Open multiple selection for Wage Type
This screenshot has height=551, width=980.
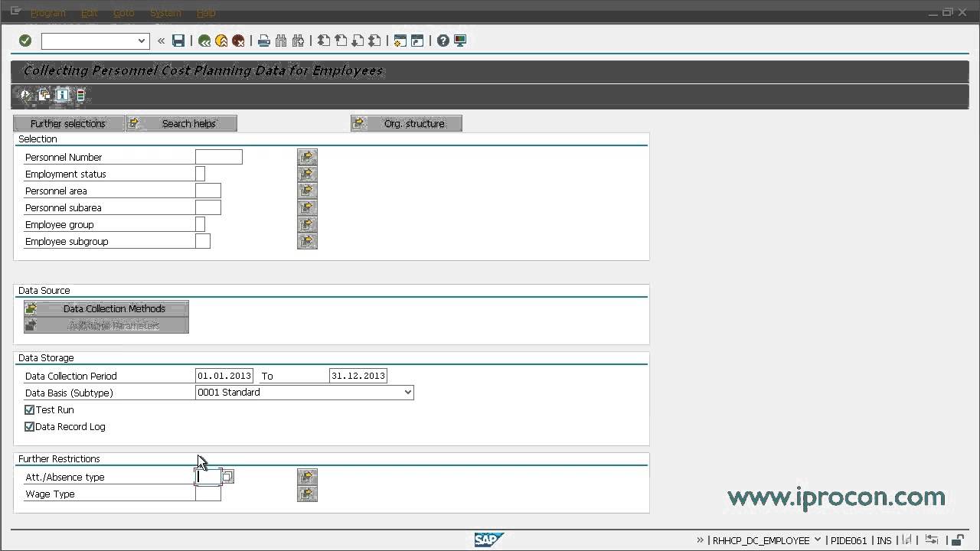[x=307, y=494]
